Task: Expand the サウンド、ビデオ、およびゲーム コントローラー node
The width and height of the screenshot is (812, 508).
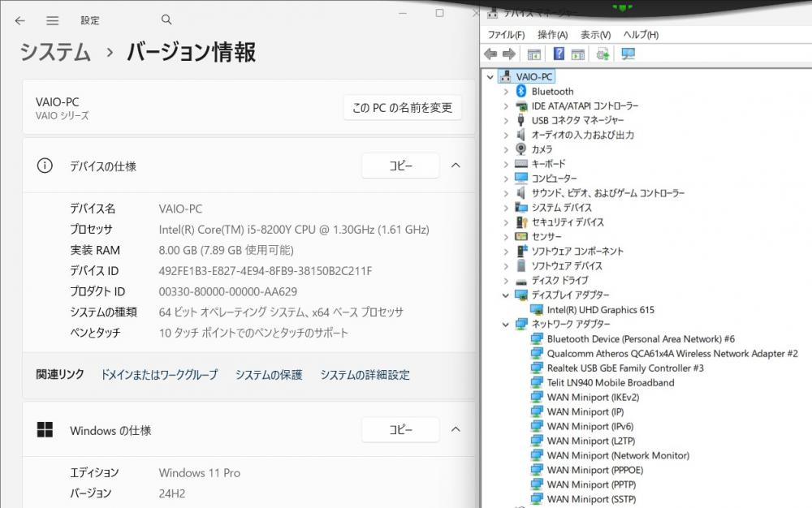Action: click(506, 193)
